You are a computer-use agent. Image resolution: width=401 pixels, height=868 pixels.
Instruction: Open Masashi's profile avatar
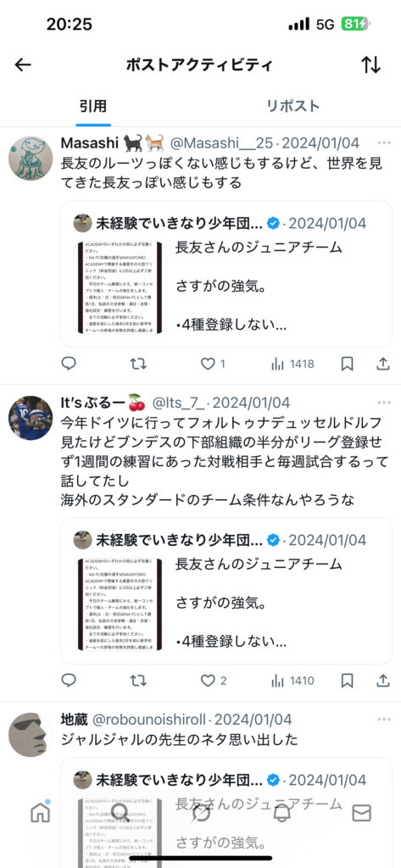coord(31,158)
